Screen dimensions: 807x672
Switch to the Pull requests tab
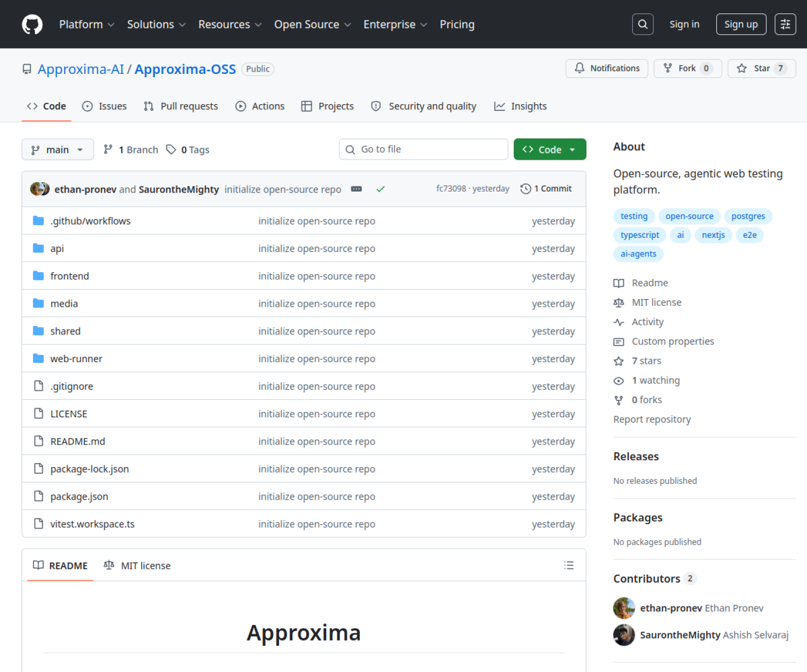180,106
